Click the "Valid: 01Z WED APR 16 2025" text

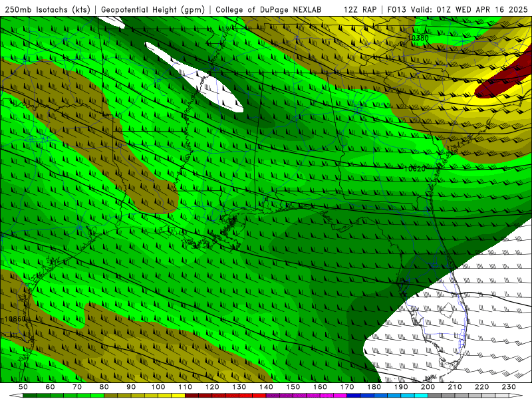469,9
